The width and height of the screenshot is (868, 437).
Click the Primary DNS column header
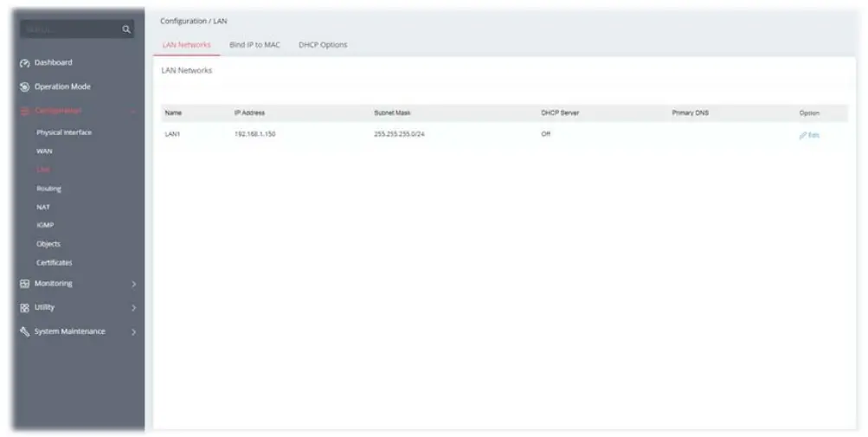click(x=691, y=113)
